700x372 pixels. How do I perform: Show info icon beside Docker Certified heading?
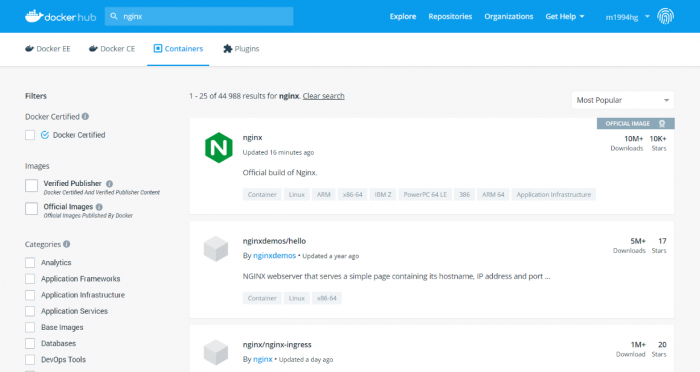pyautogui.click(x=85, y=117)
